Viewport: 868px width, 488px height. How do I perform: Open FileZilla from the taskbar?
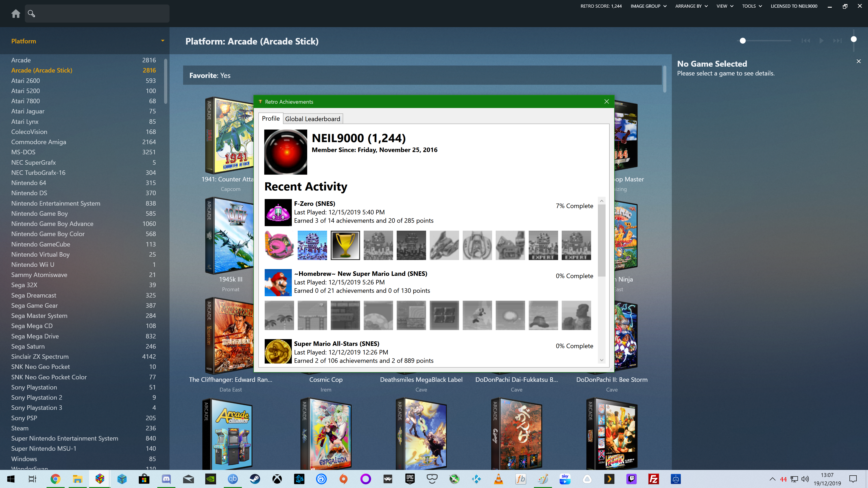(653, 479)
